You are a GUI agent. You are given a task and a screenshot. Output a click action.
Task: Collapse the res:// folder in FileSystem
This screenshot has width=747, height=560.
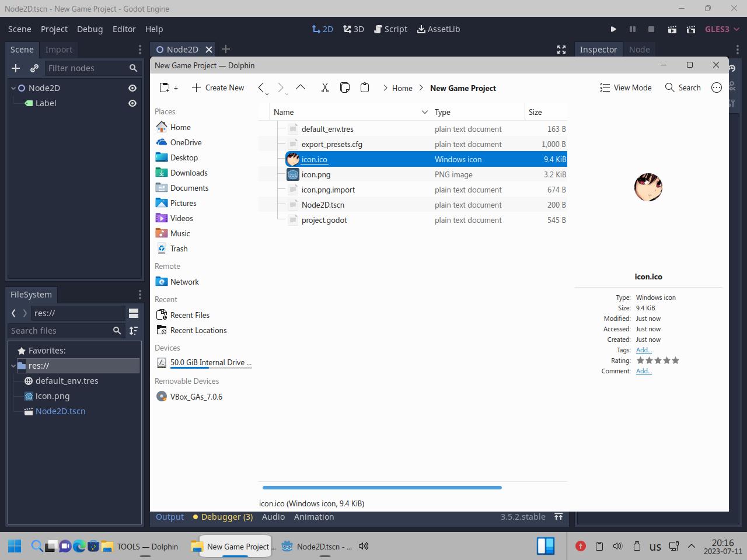[13, 366]
